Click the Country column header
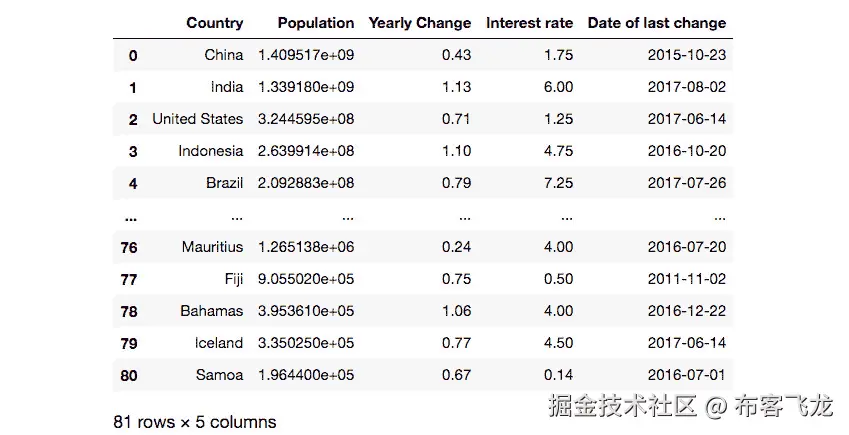Viewport: 849px width, 435px height. click(x=214, y=22)
